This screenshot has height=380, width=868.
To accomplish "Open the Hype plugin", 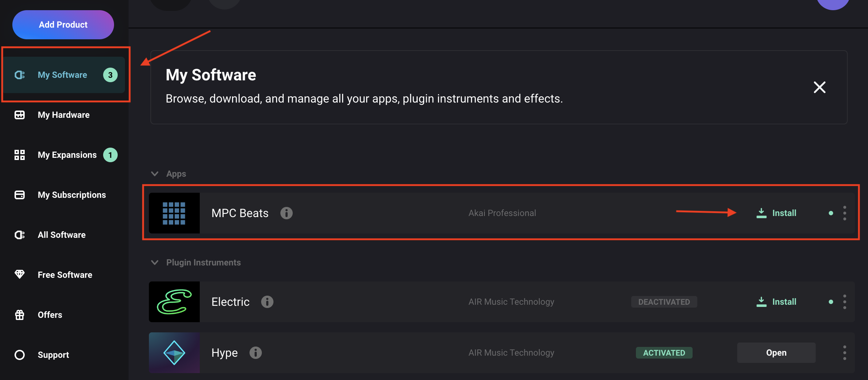I will (776, 353).
